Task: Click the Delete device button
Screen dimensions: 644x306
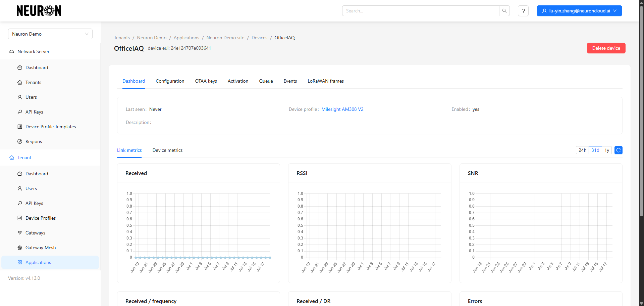Action: pyautogui.click(x=606, y=48)
